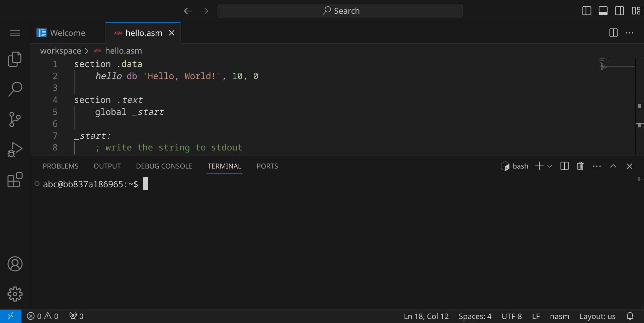Toggle the primary side bar
This screenshot has width=644, height=323.
coord(587,11)
